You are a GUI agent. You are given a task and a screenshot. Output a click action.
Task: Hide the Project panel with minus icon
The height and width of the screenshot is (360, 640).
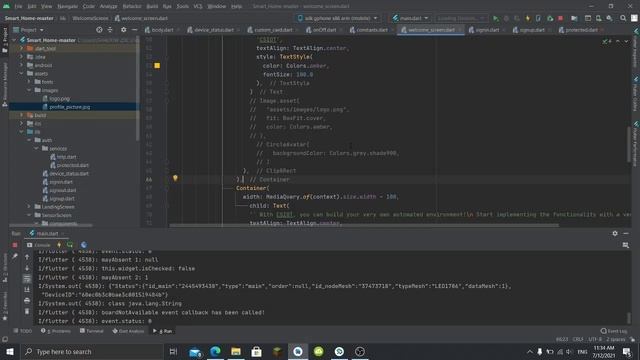[134, 30]
